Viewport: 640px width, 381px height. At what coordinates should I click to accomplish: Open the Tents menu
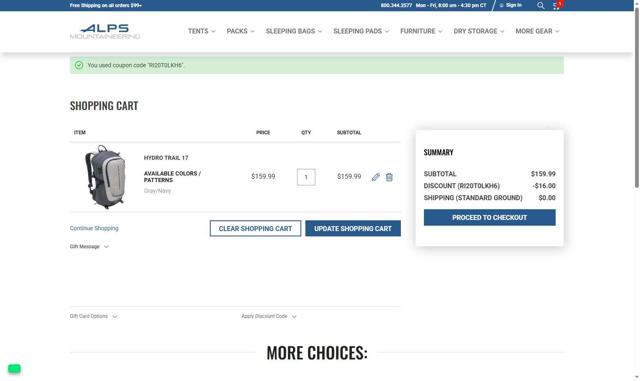[201, 31]
